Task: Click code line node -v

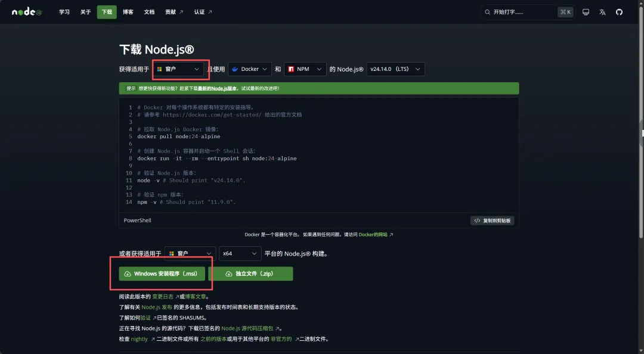Action: pyautogui.click(x=191, y=181)
